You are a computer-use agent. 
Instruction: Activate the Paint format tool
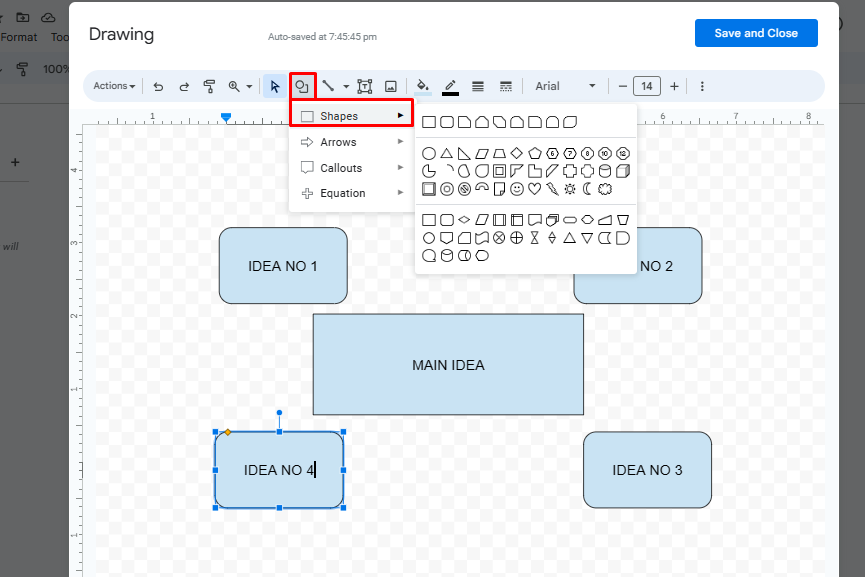[x=209, y=87]
